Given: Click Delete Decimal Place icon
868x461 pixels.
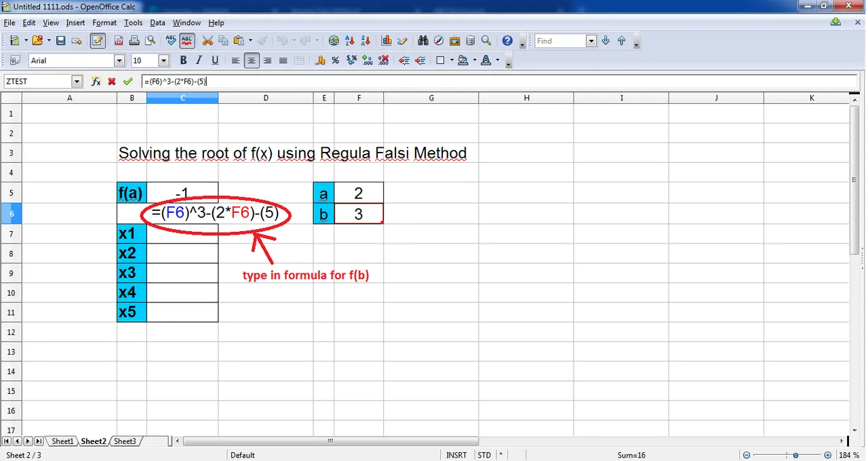Looking at the screenshot, I should [x=383, y=60].
